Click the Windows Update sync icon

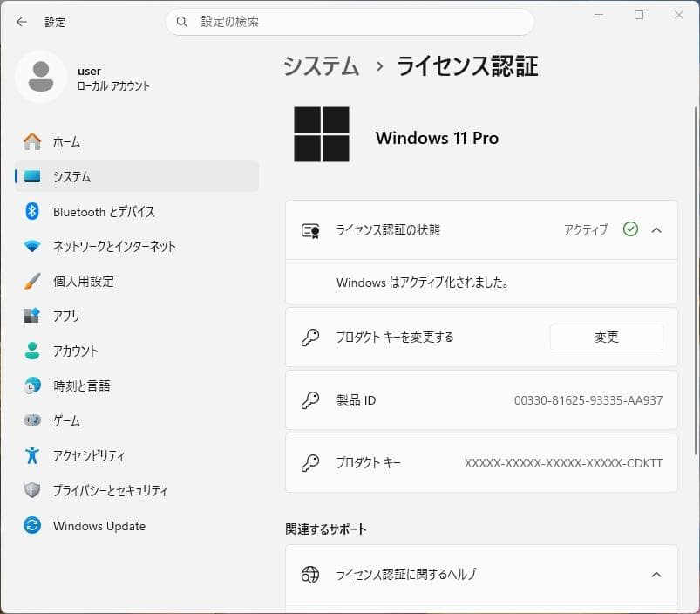coord(32,525)
